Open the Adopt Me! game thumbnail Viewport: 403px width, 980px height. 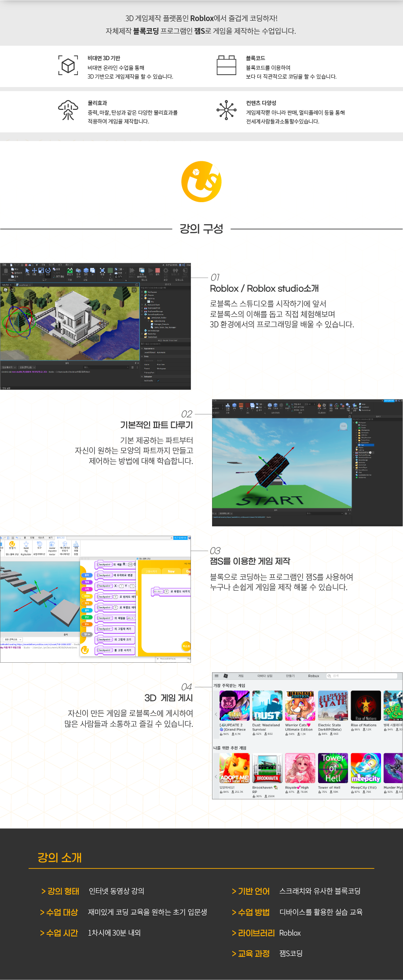click(x=234, y=768)
